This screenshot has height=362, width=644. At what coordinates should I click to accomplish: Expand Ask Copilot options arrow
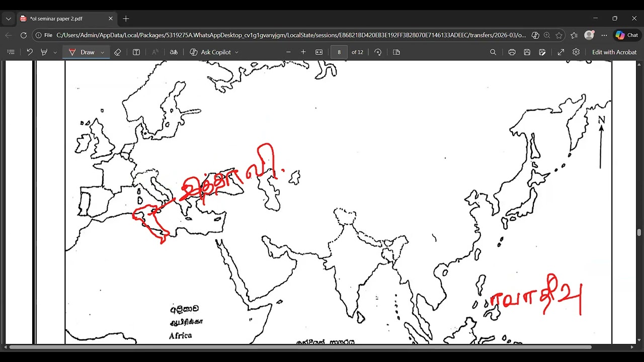(x=236, y=52)
